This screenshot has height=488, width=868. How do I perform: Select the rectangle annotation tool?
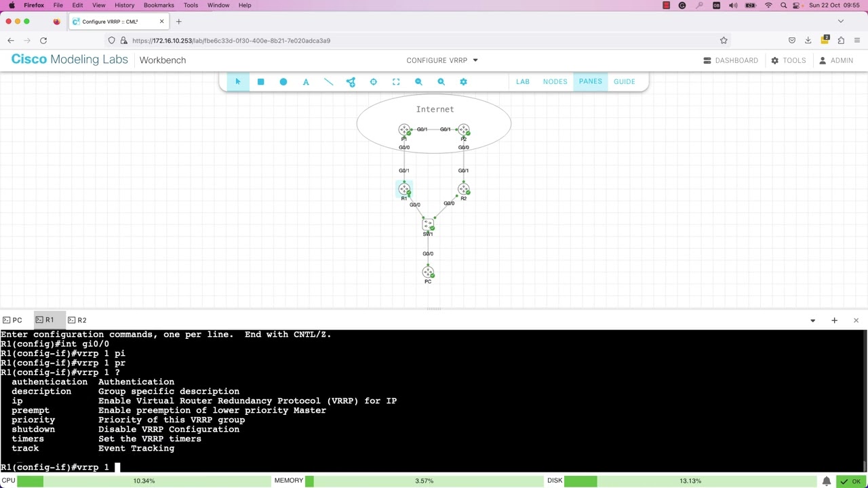pyautogui.click(x=260, y=82)
